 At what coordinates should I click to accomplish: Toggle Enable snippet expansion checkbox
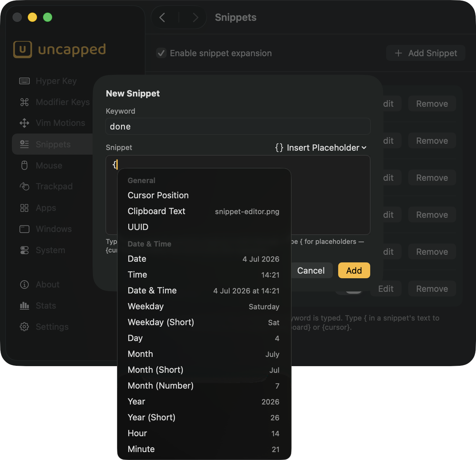pos(161,53)
